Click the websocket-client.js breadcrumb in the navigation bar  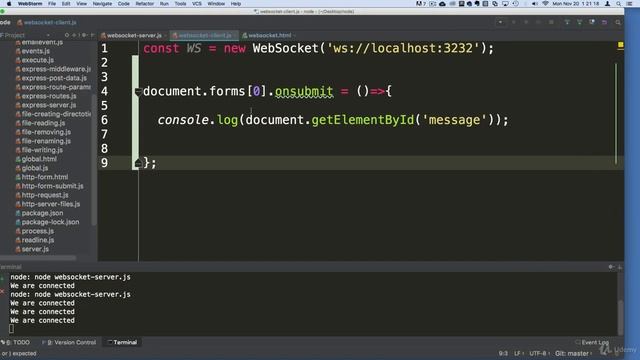point(47,22)
